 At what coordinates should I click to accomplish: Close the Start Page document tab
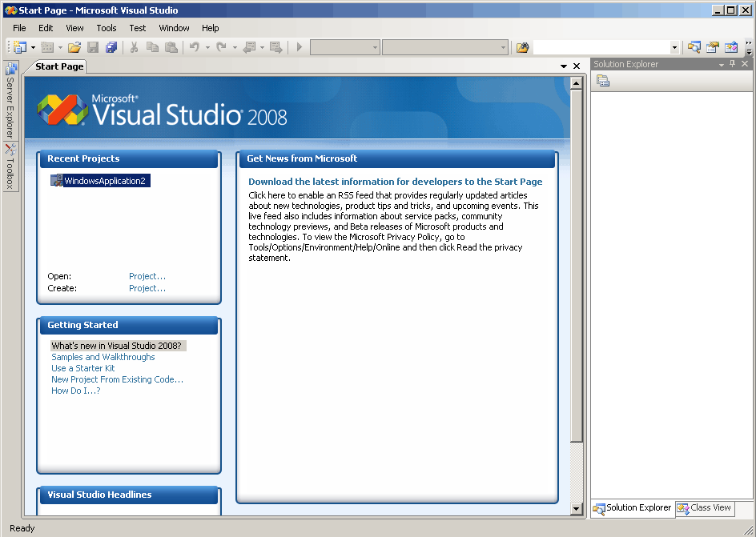577,66
